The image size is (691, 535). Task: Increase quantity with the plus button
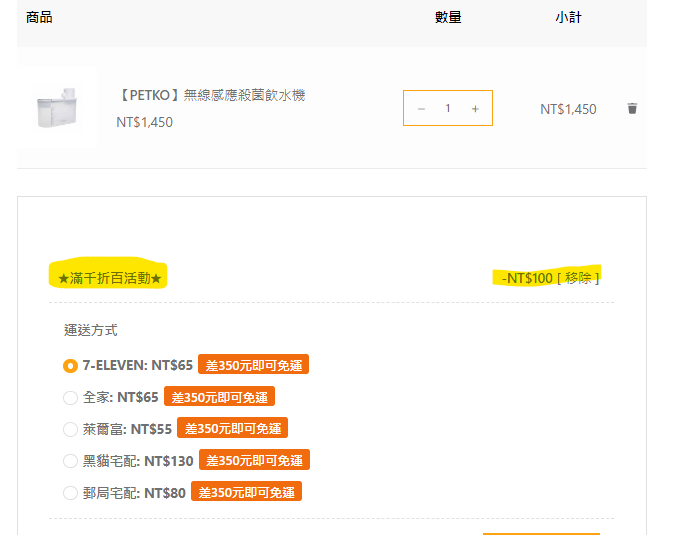click(x=475, y=108)
